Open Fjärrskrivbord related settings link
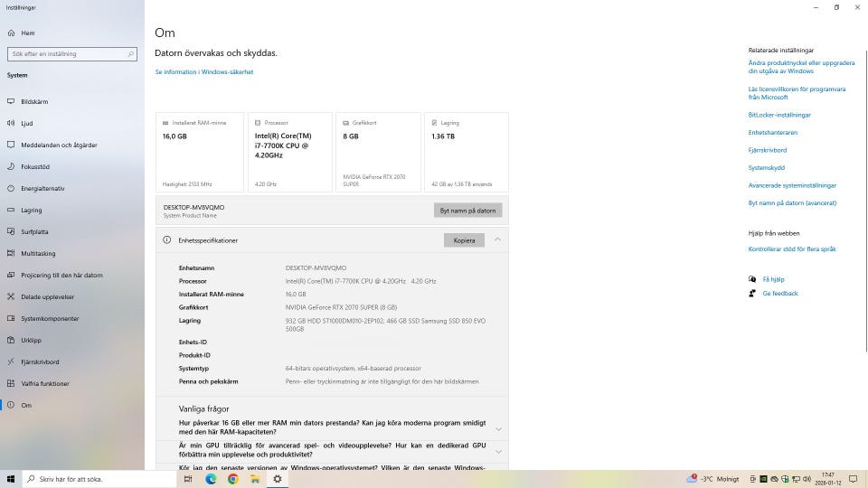The image size is (868, 488). 768,150
